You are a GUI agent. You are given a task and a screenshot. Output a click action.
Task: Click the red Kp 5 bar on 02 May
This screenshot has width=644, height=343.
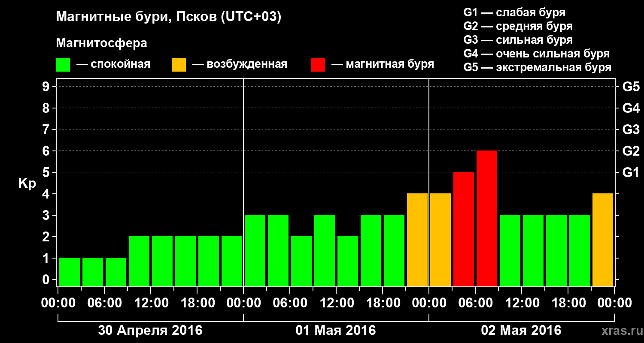[464, 229]
